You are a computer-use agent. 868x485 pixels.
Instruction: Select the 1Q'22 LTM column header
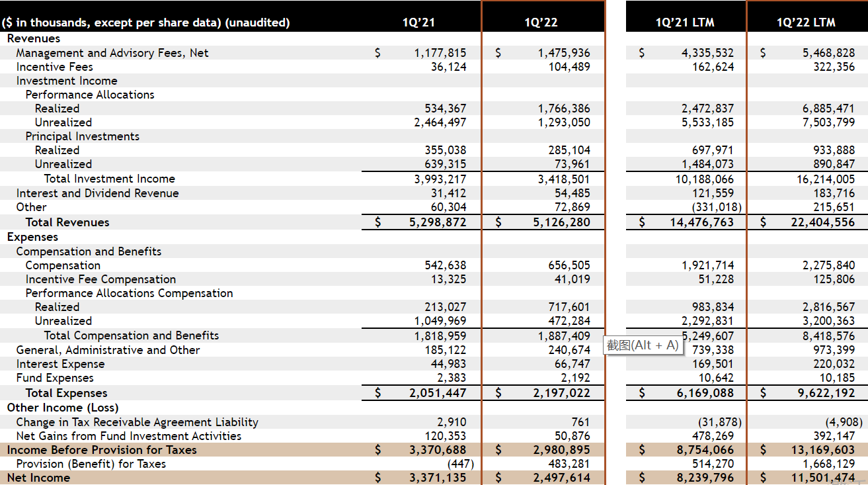pos(806,22)
